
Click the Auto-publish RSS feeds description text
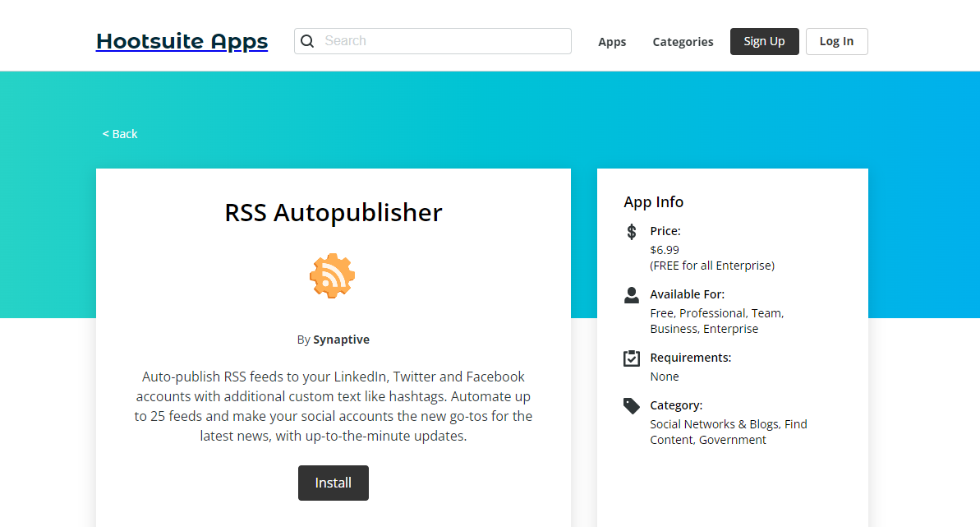[x=334, y=406]
